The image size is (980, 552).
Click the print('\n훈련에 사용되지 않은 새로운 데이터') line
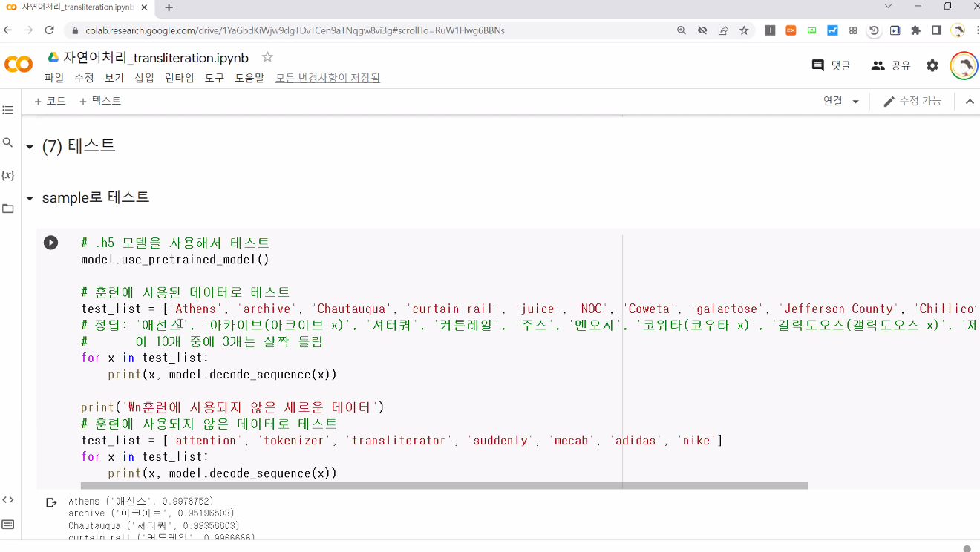(232, 407)
